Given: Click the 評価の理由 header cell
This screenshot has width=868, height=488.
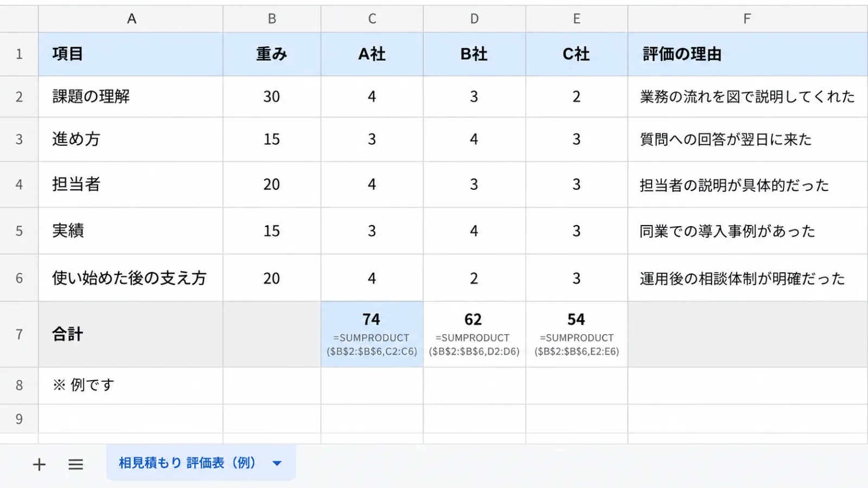Looking at the screenshot, I should 748,54.
